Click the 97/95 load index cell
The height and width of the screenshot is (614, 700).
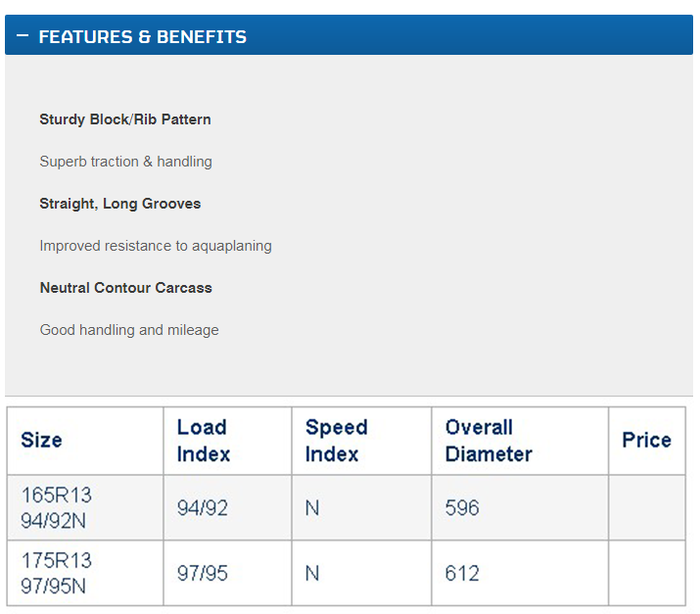[203, 574]
